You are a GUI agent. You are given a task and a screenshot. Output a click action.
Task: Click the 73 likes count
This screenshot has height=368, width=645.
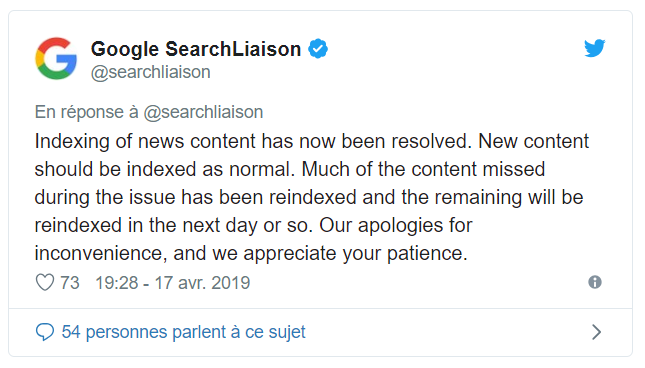70,283
